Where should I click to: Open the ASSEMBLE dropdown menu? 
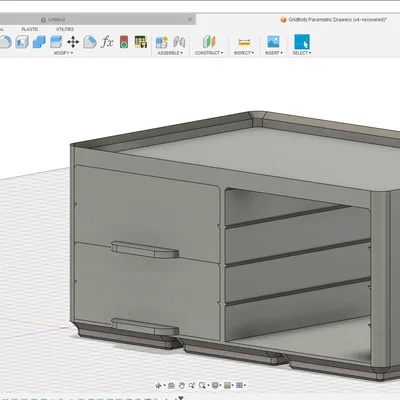[x=170, y=53]
